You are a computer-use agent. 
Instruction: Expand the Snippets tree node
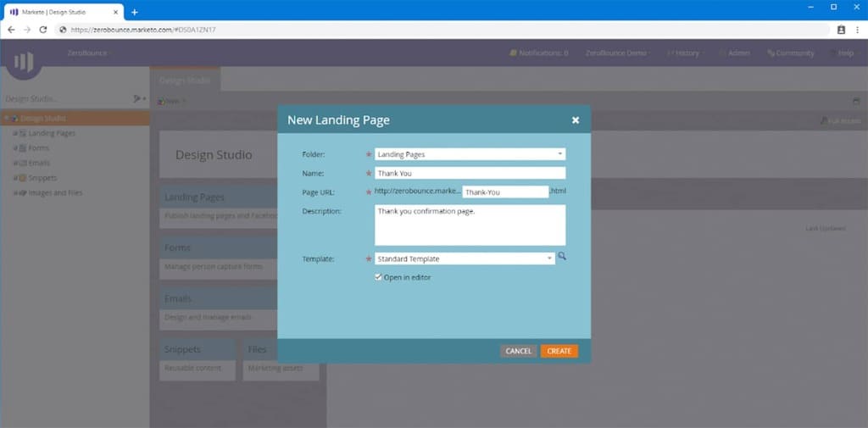click(15, 178)
